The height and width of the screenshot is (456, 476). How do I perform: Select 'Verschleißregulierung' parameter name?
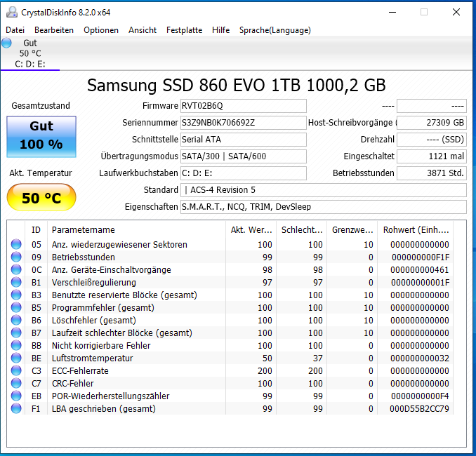94,283
